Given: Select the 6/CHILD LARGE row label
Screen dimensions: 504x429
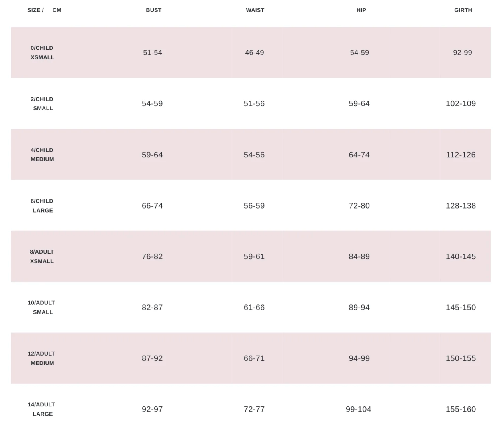Looking at the screenshot, I should pyautogui.click(x=42, y=206).
